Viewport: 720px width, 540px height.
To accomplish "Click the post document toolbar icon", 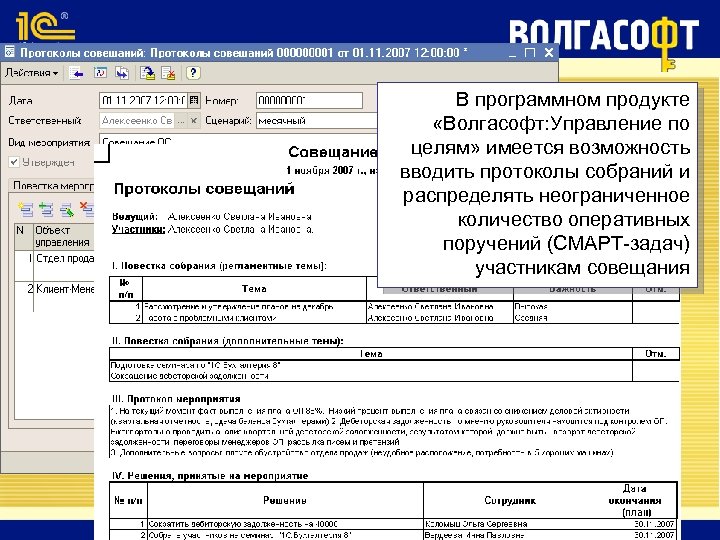I will click(x=148, y=73).
